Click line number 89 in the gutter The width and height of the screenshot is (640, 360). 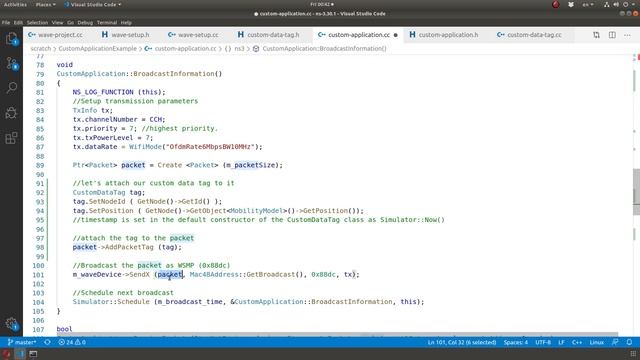pos(40,165)
